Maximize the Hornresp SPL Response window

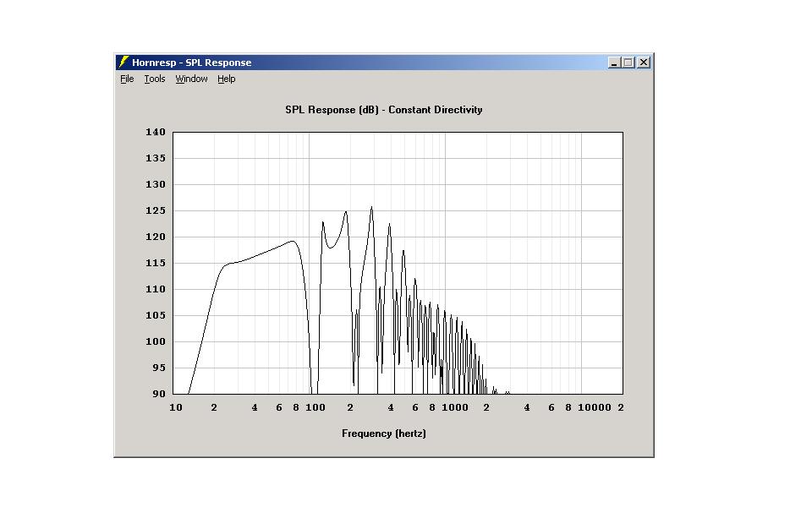point(628,63)
